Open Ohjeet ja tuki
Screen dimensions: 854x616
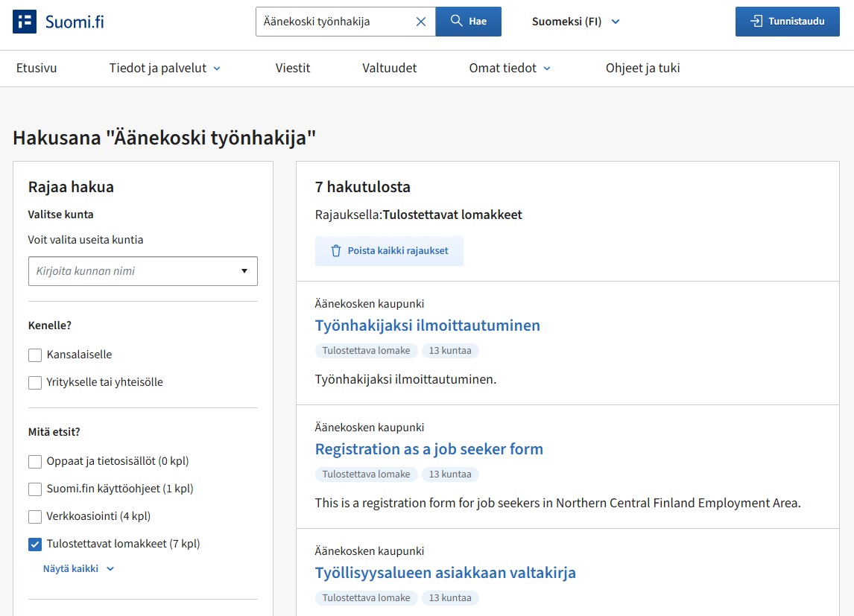click(x=642, y=68)
